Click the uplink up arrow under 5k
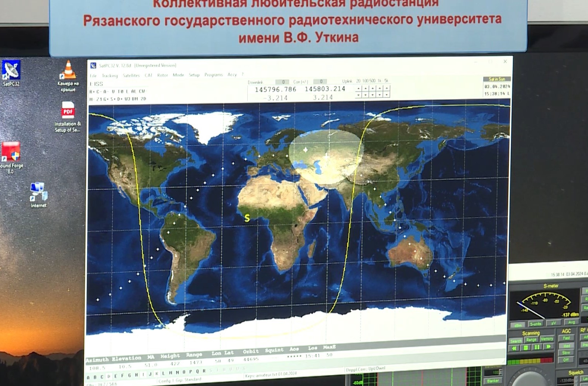 (x=386, y=88)
